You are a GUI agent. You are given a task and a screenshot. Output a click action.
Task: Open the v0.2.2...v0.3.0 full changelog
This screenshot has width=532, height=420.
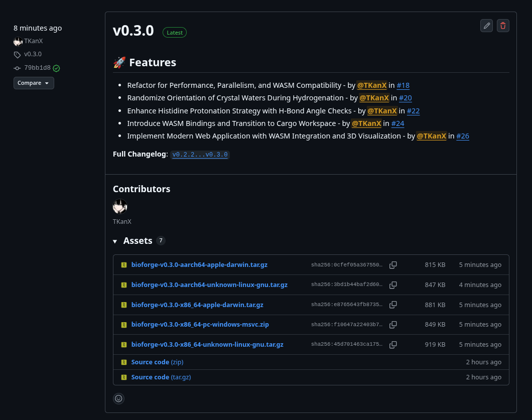coord(200,155)
